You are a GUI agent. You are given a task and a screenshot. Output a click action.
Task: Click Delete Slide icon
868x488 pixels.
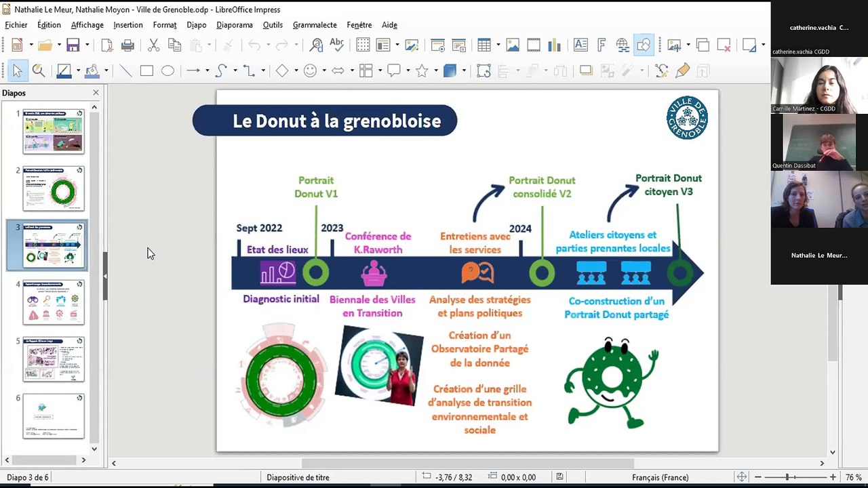(x=724, y=45)
